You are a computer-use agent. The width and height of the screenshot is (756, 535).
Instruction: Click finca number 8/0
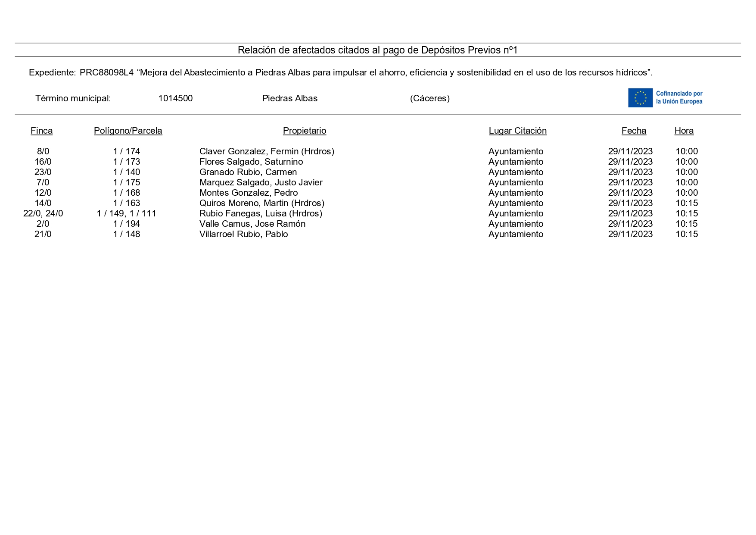click(x=43, y=151)
